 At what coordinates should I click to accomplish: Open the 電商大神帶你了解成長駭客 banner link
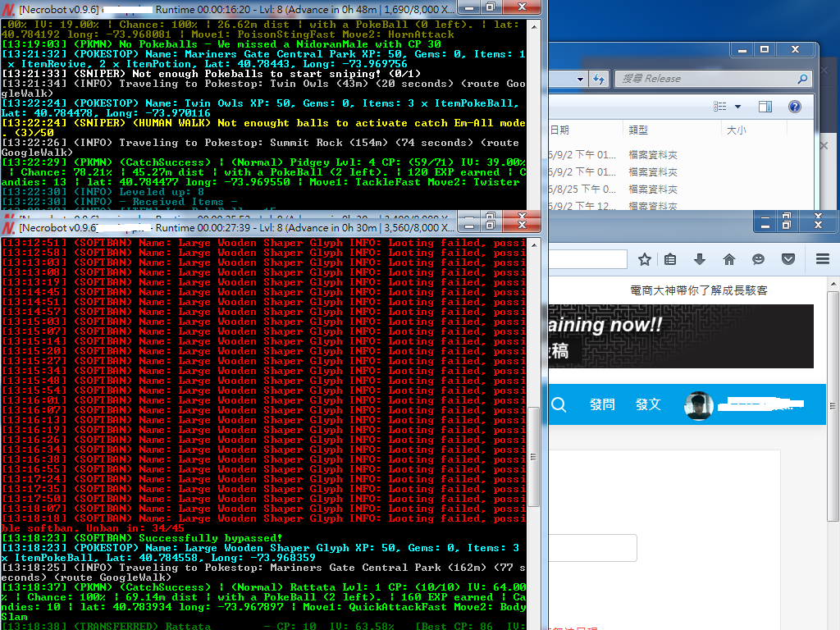699,291
